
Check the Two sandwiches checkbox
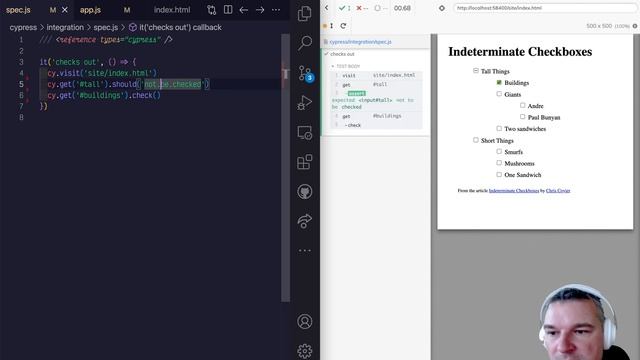[x=499, y=128]
